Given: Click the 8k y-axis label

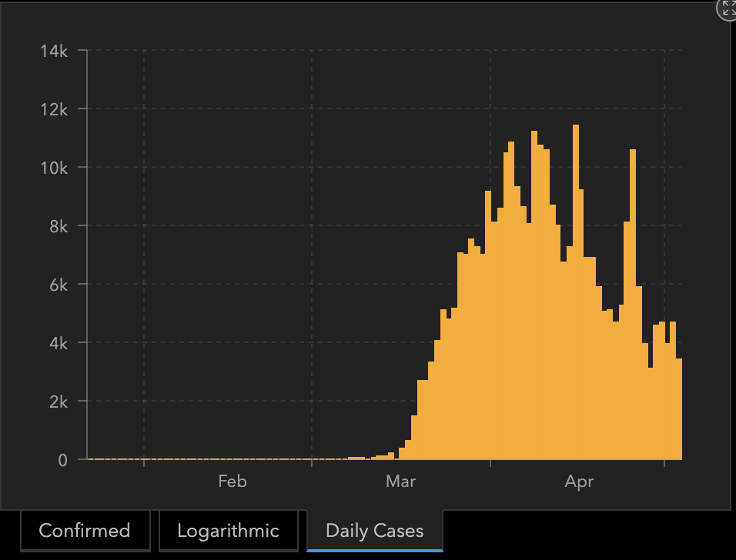Looking at the screenshot, I should (59, 226).
